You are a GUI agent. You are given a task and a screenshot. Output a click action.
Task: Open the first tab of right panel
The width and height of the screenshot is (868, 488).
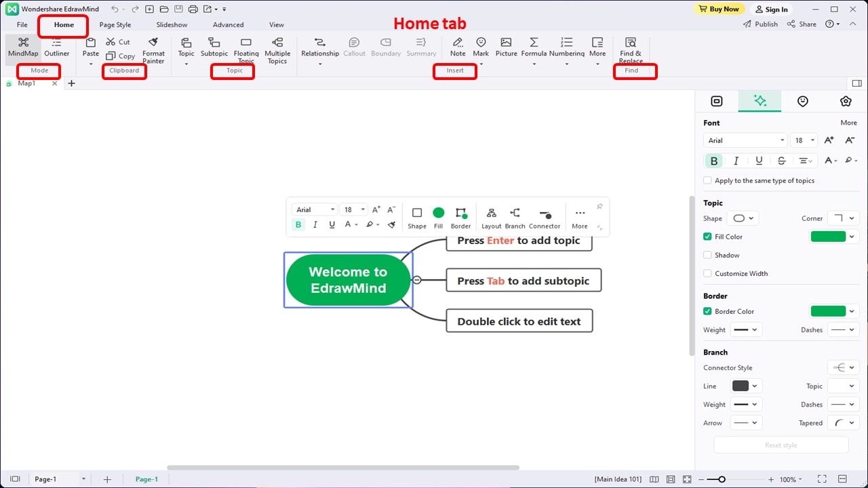pyautogui.click(x=716, y=101)
